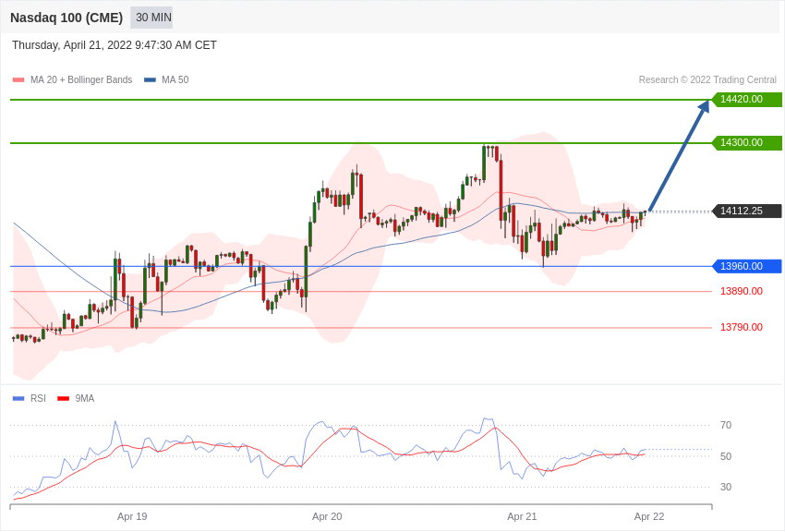This screenshot has height=532, width=785.
Task: Click the 30 MIN timeframe badge
Action: (151, 18)
